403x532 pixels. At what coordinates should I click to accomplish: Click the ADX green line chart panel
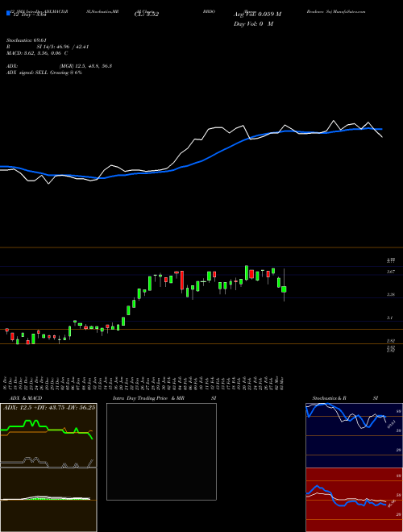(48, 435)
